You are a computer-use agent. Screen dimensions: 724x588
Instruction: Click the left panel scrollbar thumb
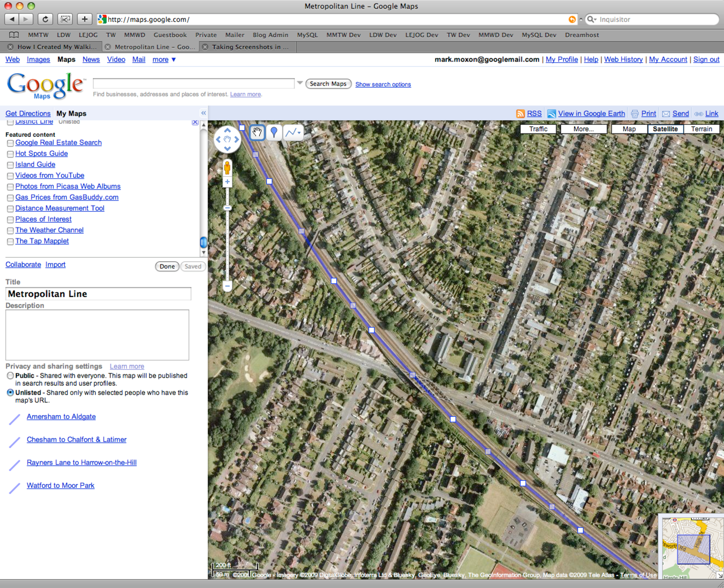[x=203, y=242]
